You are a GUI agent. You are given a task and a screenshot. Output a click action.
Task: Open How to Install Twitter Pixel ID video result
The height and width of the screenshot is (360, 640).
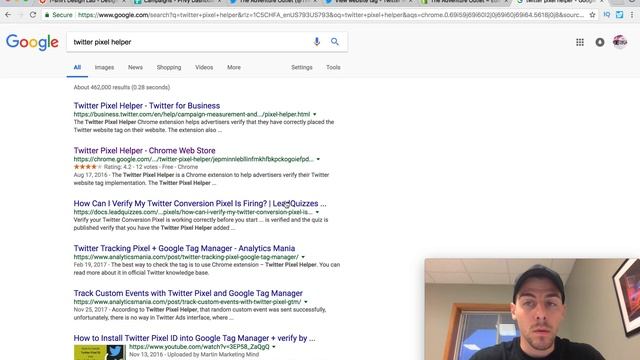tap(194, 338)
